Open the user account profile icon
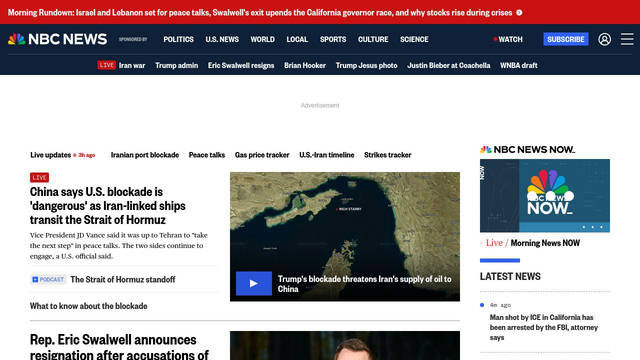This screenshot has height=360, width=640. point(604,39)
